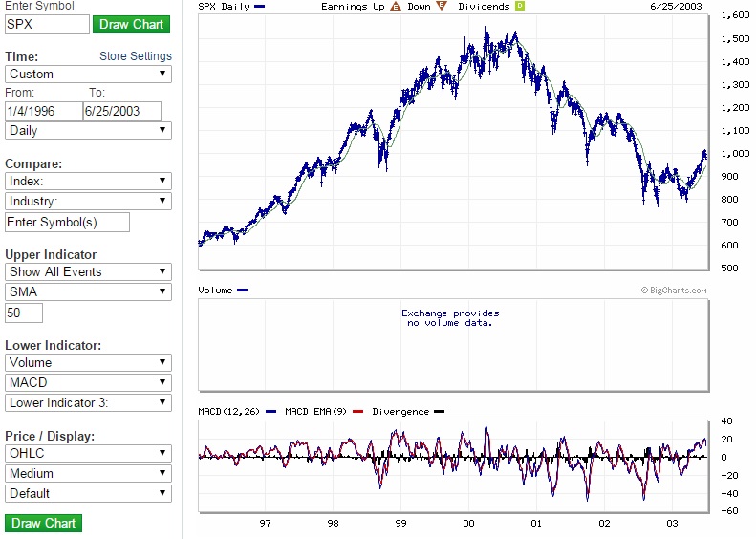Image resolution: width=756 pixels, height=539 pixels.
Task: Open the Index compare dropdown
Action: click(x=88, y=181)
